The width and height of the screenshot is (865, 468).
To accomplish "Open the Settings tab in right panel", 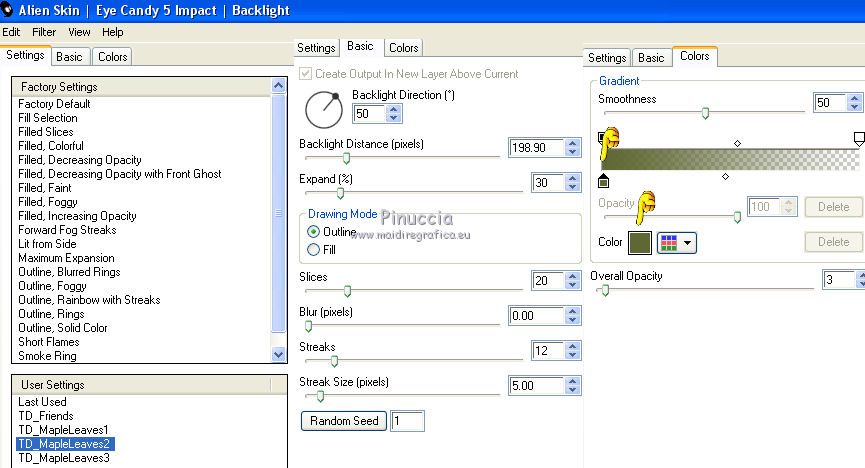I will (607, 58).
